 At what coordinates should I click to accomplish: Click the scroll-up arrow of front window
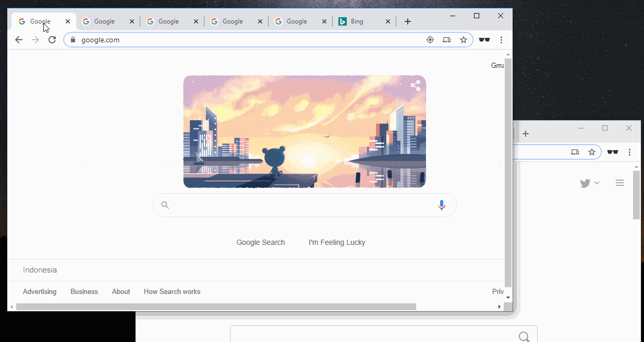click(x=508, y=54)
